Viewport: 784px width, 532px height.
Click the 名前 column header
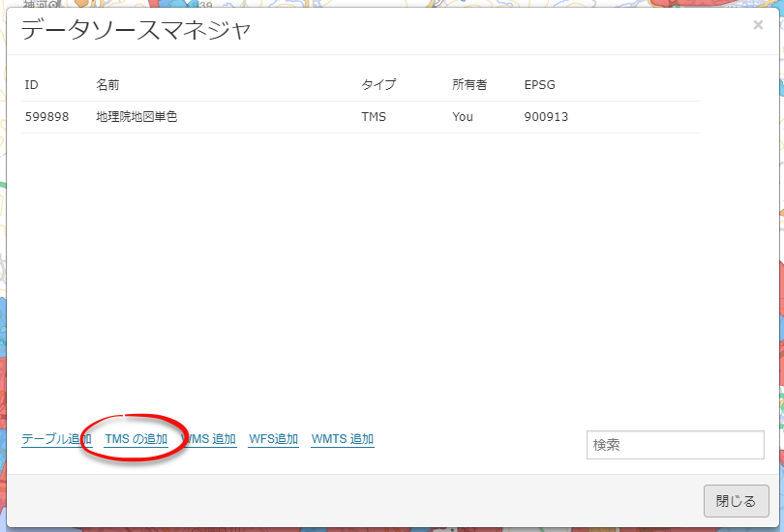tap(107, 85)
